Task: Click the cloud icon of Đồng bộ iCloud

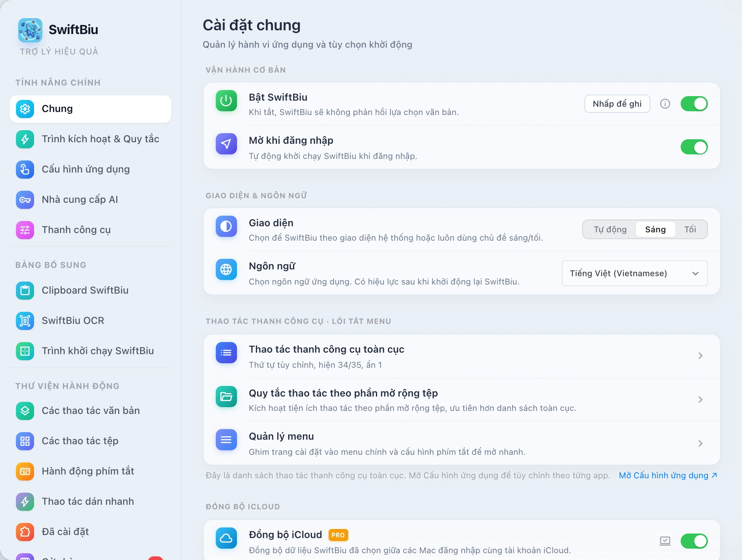Action: coord(226,538)
